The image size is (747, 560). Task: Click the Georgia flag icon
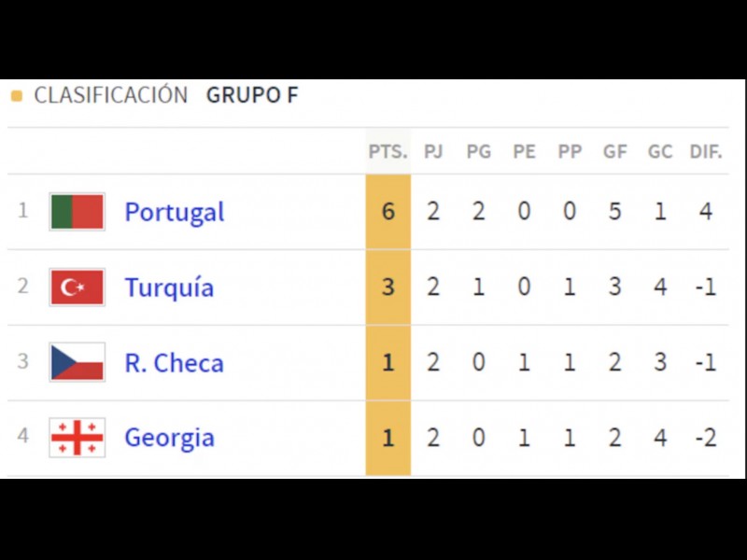coord(77,438)
